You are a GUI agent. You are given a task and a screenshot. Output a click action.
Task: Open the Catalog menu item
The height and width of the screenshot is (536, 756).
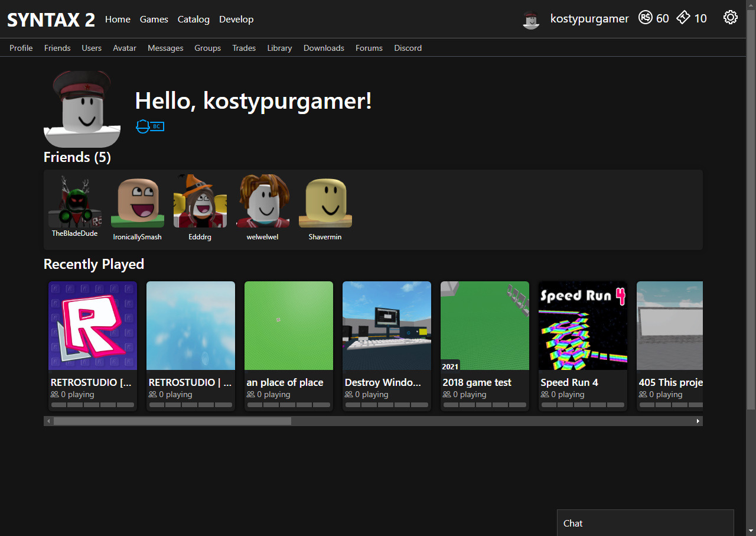click(193, 19)
